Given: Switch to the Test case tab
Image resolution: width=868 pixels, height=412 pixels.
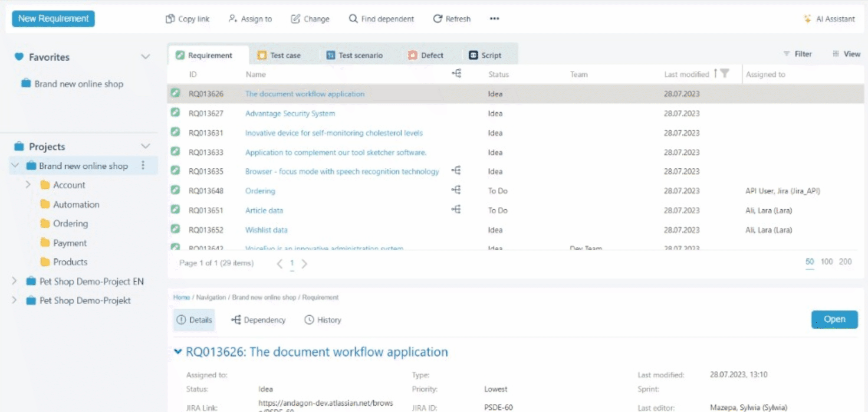Looking at the screenshot, I should (279, 55).
